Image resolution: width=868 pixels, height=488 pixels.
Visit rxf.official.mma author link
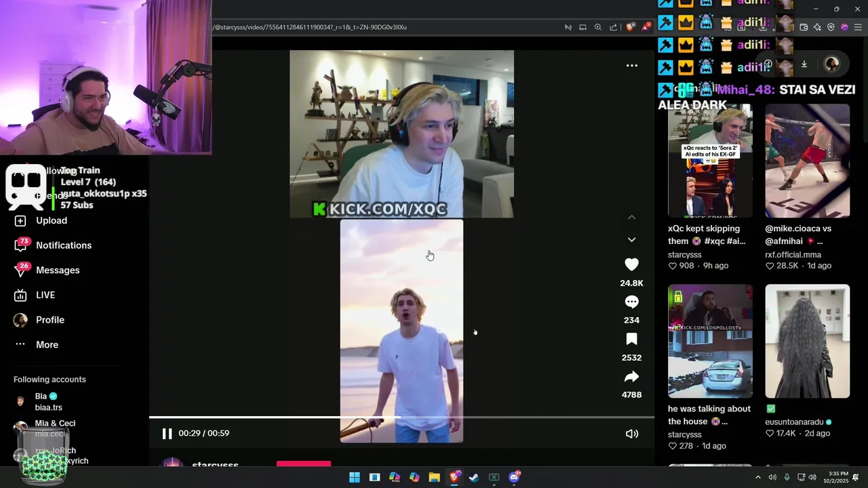coord(793,255)
